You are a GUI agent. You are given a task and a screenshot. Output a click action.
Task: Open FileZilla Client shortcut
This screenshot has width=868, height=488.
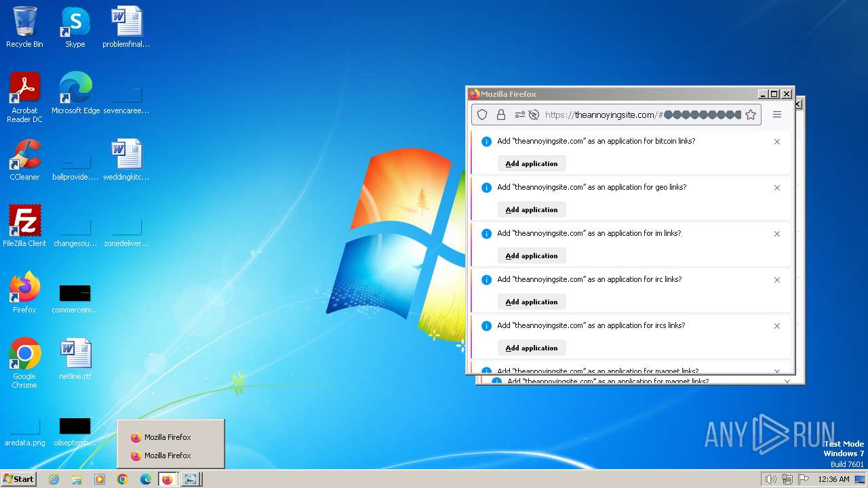click(24, 226)
